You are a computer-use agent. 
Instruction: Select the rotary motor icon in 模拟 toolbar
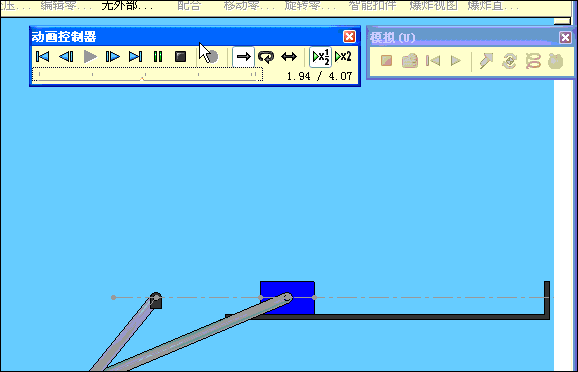point(509,60)
